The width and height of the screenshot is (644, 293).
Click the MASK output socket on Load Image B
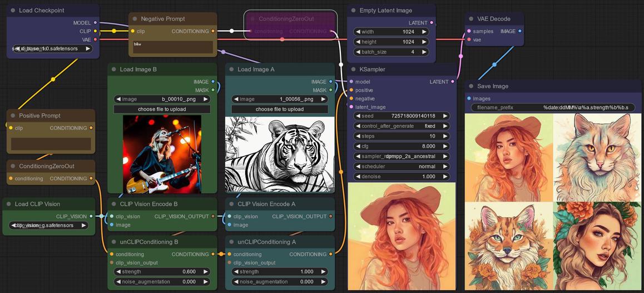tap(213, 90)
